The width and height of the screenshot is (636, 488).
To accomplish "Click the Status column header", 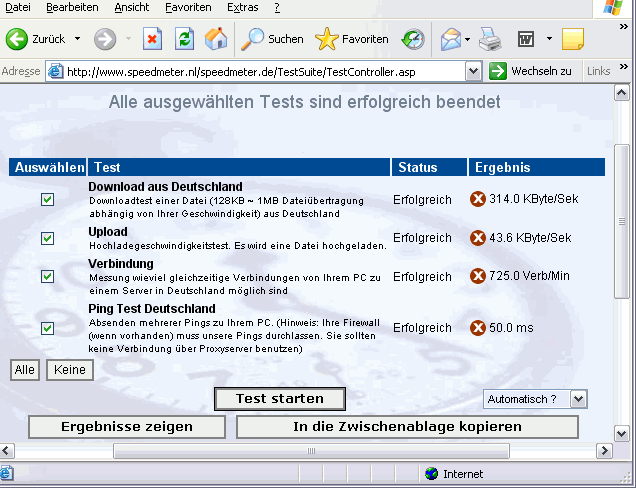I will (x=429, y=167).
